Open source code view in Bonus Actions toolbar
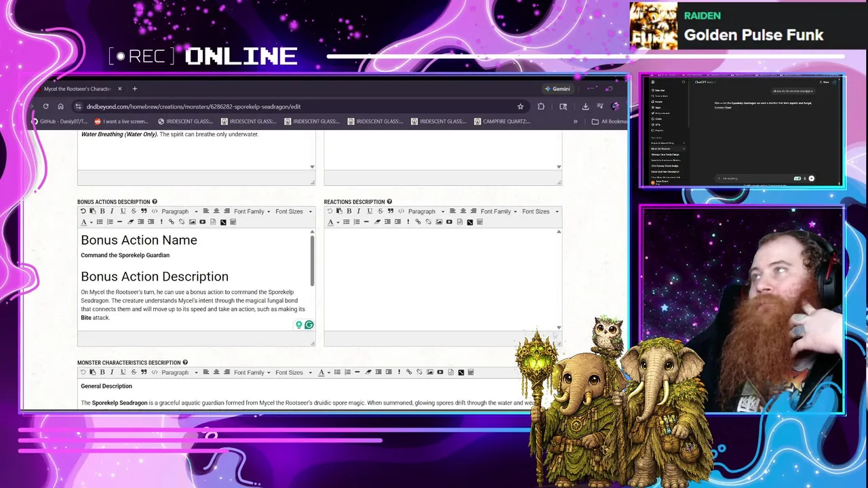 [x=155, y=211]
